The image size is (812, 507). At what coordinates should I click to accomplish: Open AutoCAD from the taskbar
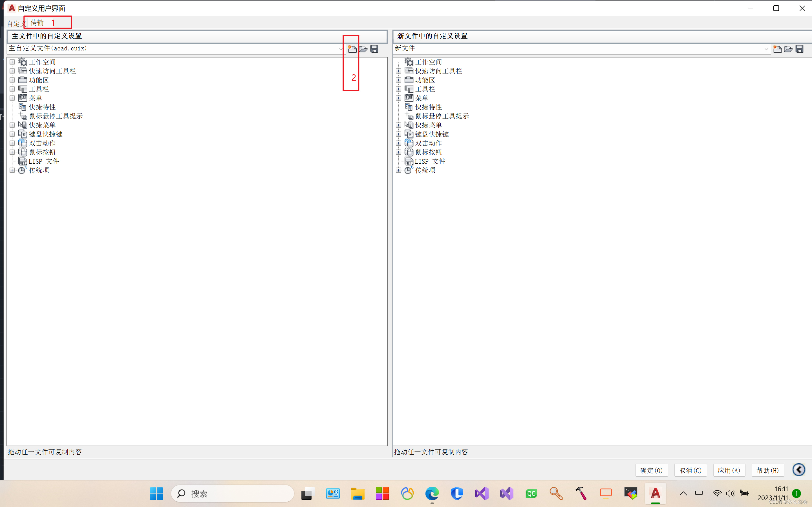[655, 493]
